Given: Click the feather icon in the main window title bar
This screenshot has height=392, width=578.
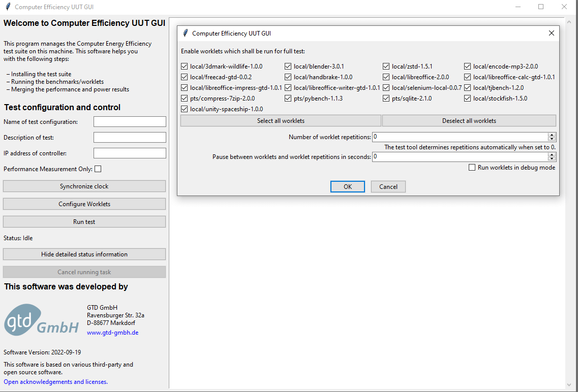Looking at the screenshot, I should pyautogui.click(x=8, y=7).
